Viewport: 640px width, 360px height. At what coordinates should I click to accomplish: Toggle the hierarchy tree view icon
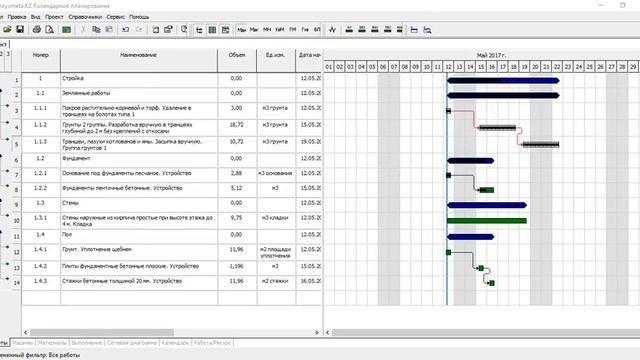(x=199, y=30)
